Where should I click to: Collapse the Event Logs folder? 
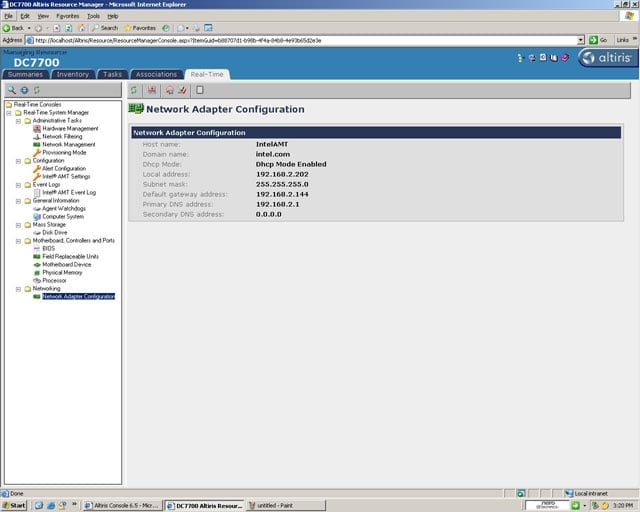pos(18,185)
